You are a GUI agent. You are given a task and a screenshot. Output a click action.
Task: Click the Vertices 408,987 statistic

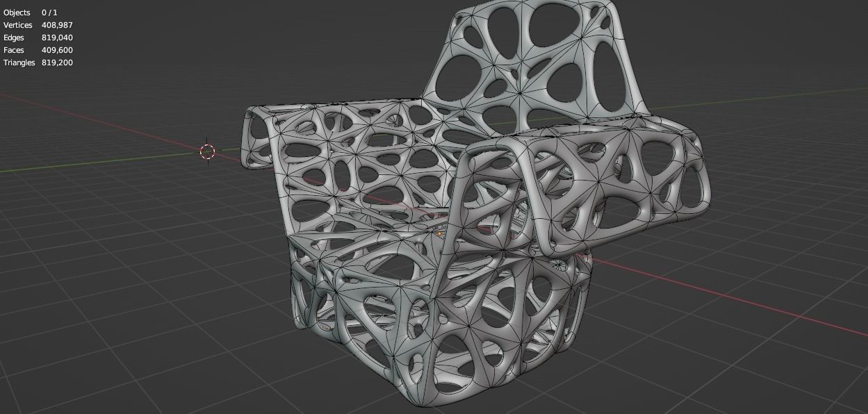point(38,25)
